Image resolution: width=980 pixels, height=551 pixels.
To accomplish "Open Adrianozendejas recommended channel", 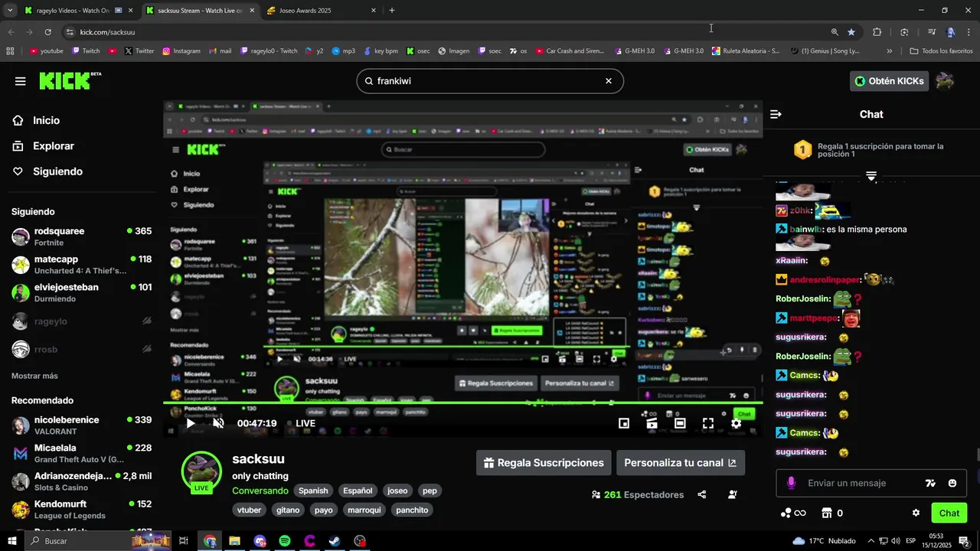I will pyautogui.click(x=81, y=481).
